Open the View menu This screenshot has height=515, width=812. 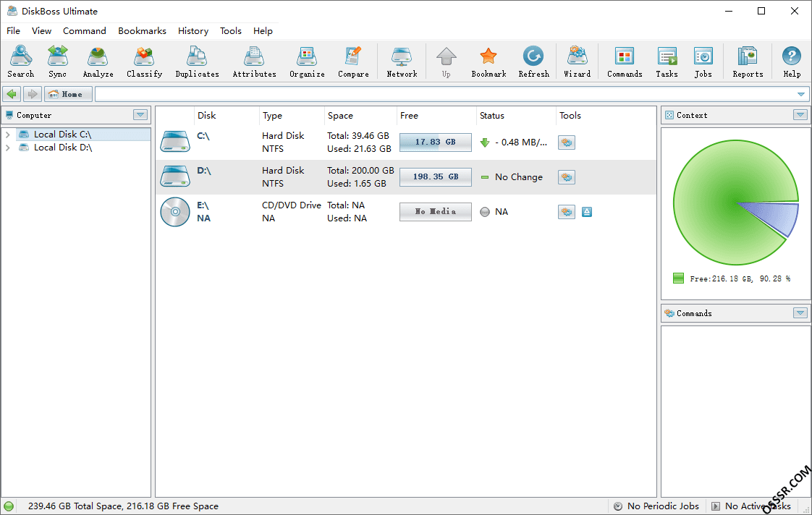[x=41, y=31]
